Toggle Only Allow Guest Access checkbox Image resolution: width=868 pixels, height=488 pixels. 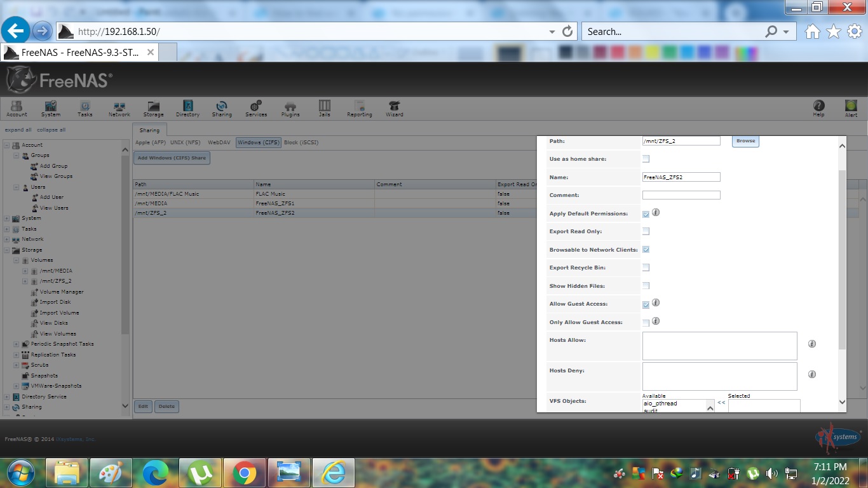(x=646, y=323)
